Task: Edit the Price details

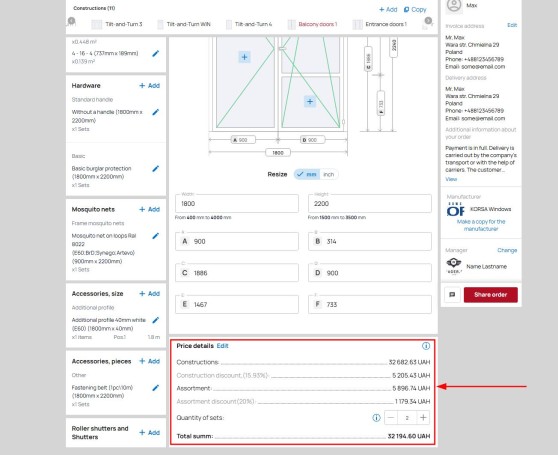Action: (x=222, y=346)
